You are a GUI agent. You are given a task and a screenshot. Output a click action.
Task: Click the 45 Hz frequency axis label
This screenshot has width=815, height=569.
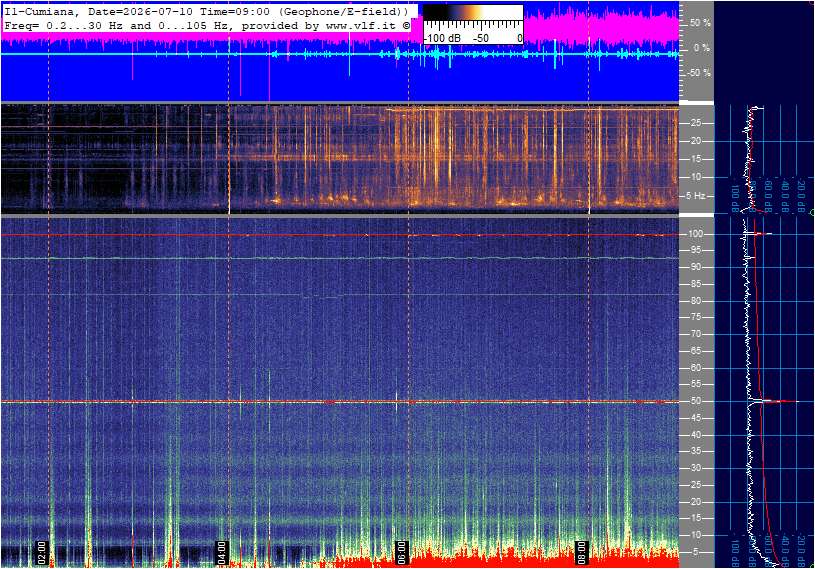click(x=696, y=418)
